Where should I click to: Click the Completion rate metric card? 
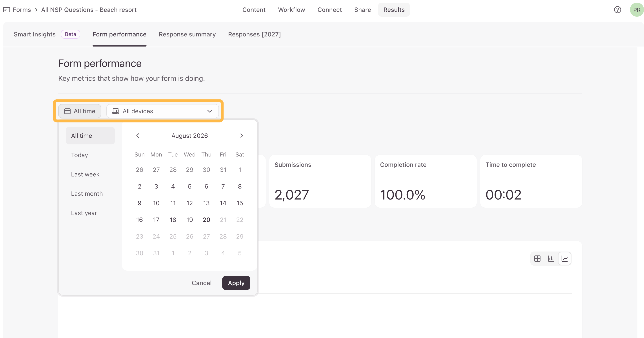[x=426, y=181]
